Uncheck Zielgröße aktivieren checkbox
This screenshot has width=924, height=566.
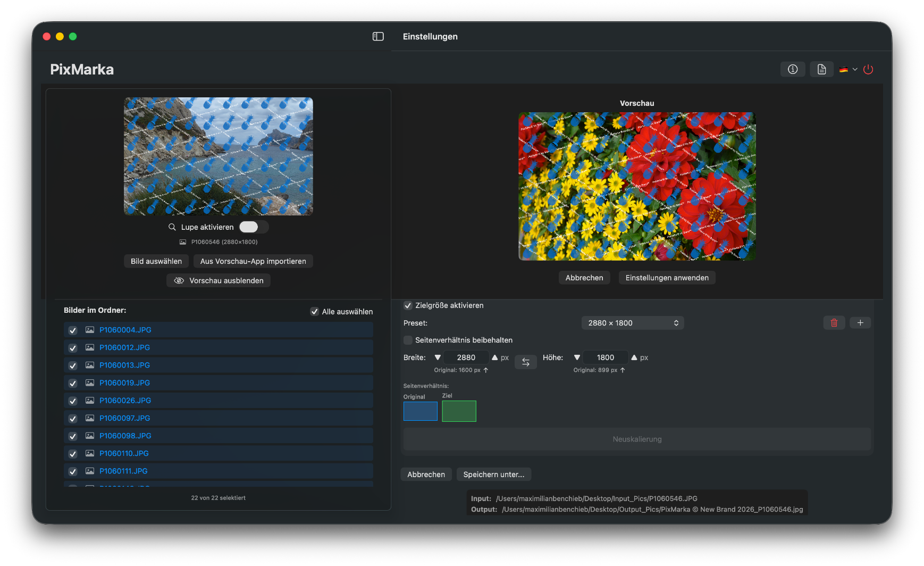[408, 305]
